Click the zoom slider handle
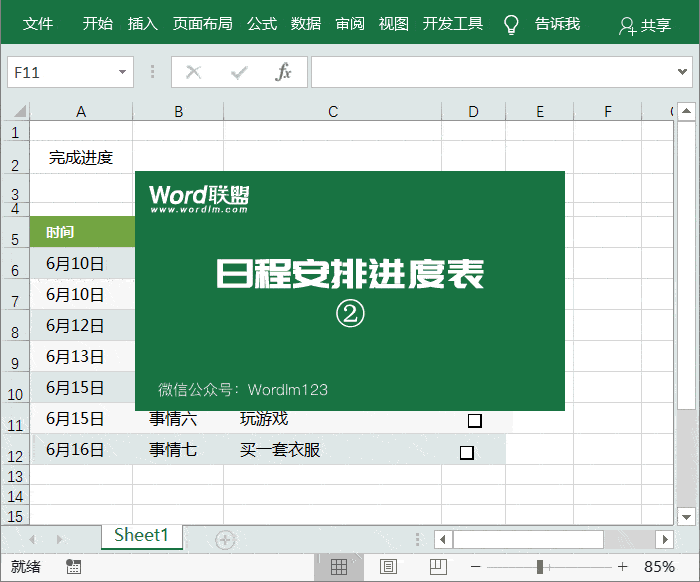 coord(540,567)
